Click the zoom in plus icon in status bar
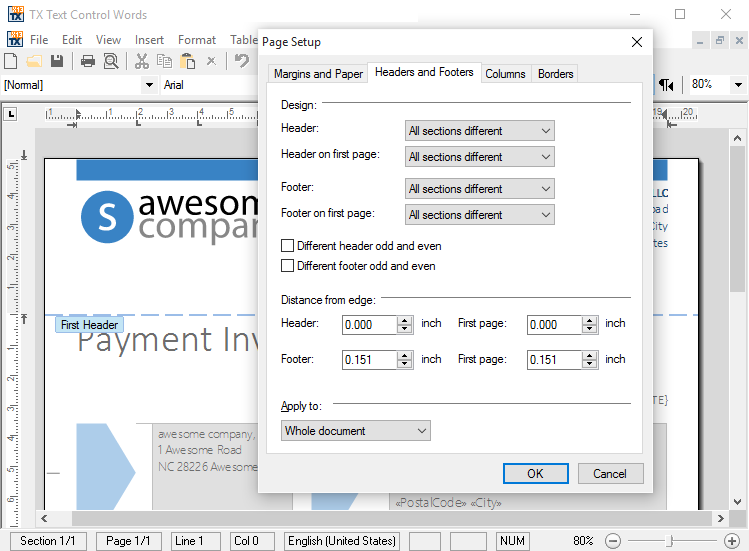The height and width of the screenshot is (551, 749). tap(732, 541)
